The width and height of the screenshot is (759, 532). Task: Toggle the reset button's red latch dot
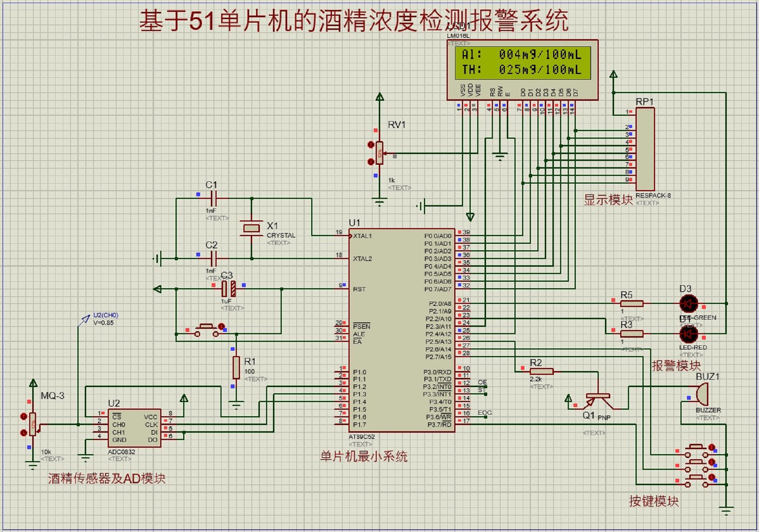point(221,326)
